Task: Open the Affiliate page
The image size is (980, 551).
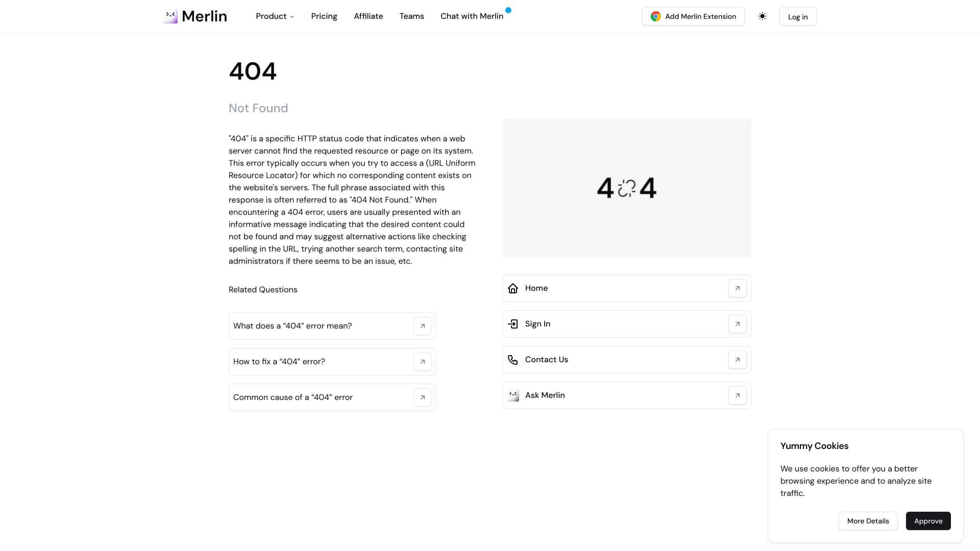Action: coord(368,16)
